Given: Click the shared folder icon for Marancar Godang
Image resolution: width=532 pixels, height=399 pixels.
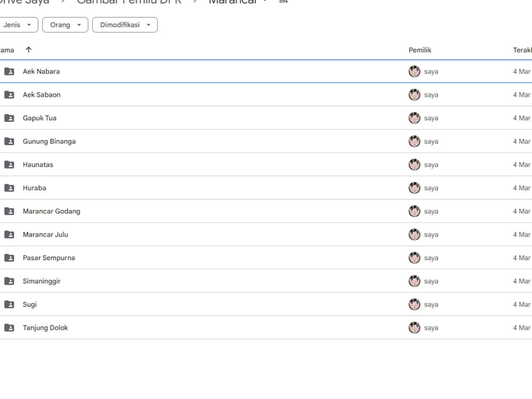Looking at the screenshot, I should click(x=9, y=211).
